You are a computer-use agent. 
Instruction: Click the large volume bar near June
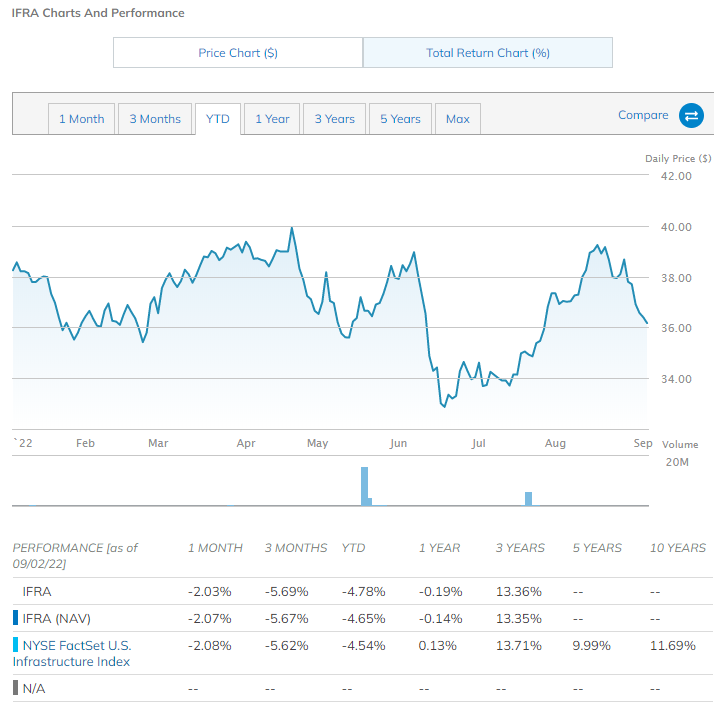click(365, 486)
